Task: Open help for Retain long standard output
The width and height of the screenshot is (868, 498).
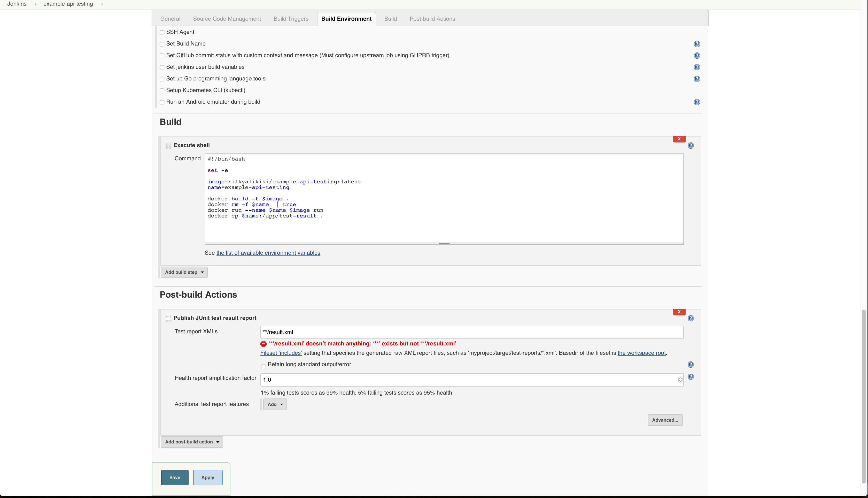Action: [691, 364]
